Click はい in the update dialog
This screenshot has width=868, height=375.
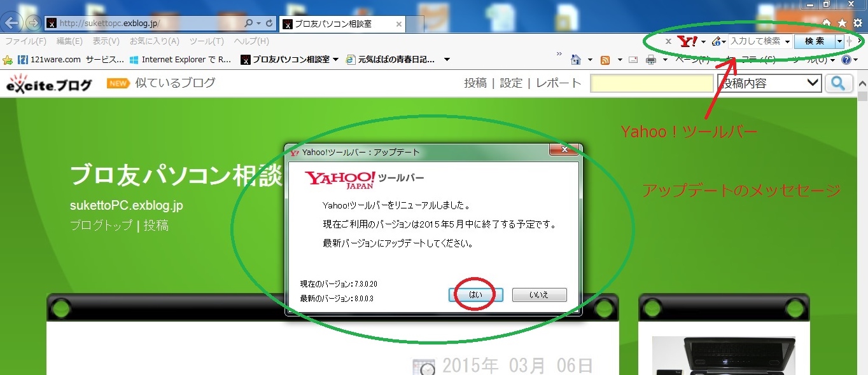[x=476, y=295]
